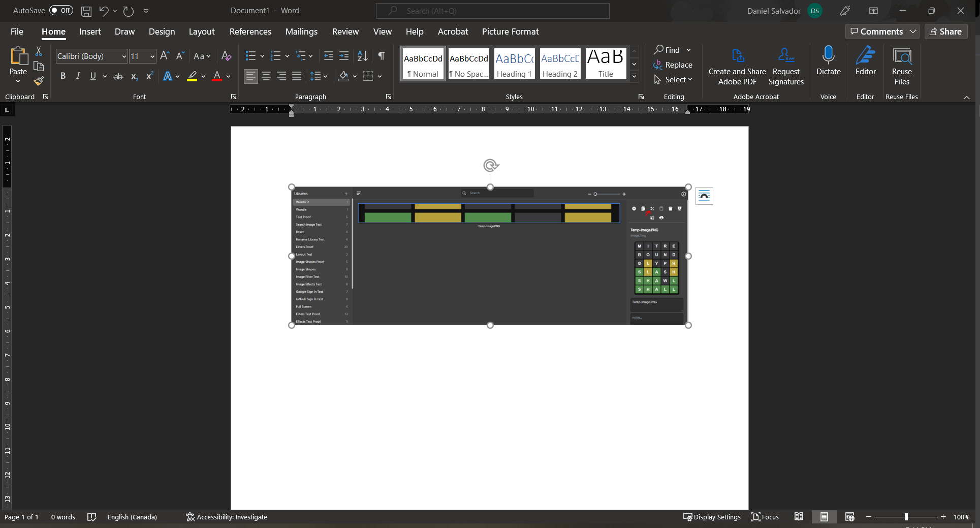Apply yellow text highlight color

pyautogui.click(x=192, y=76)
